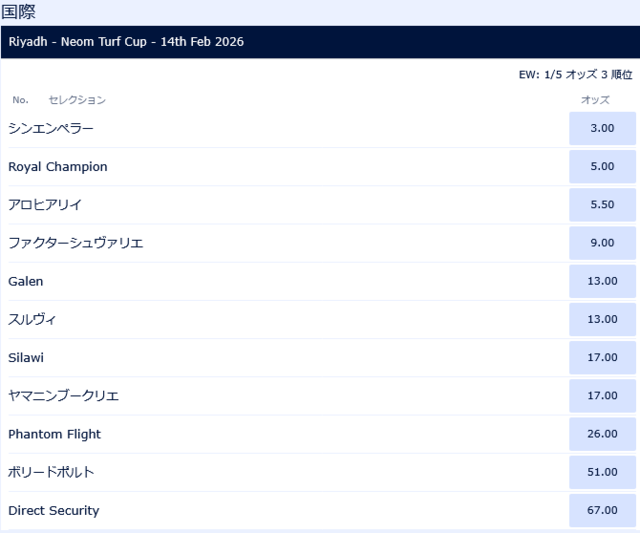Add Galen at 13.00 odds
This screenshot has width=640, height=533.
click(x=602, y=281)
